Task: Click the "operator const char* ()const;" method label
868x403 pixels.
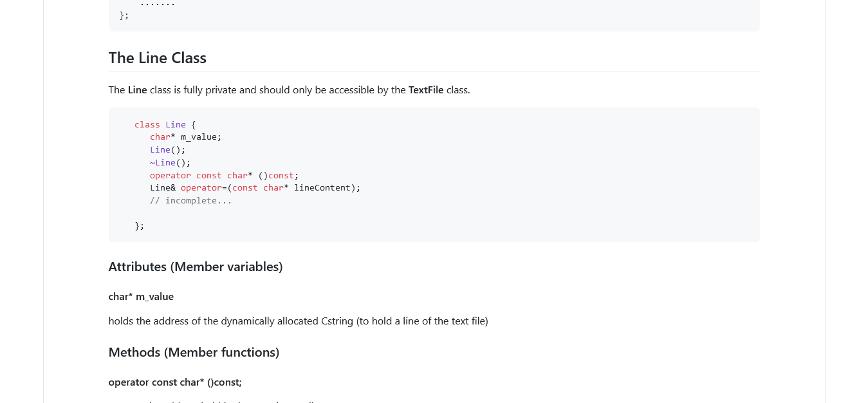Action: click(174, 382)
